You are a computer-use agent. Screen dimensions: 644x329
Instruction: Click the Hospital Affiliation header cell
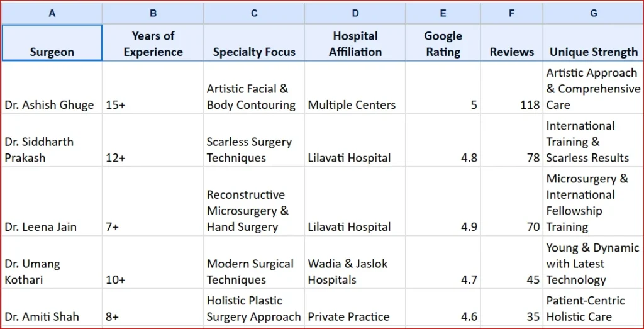355,43
